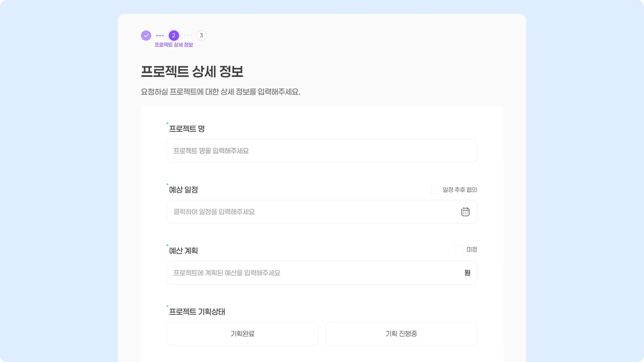Click the 예상 일정 field label

coord(183,190)
